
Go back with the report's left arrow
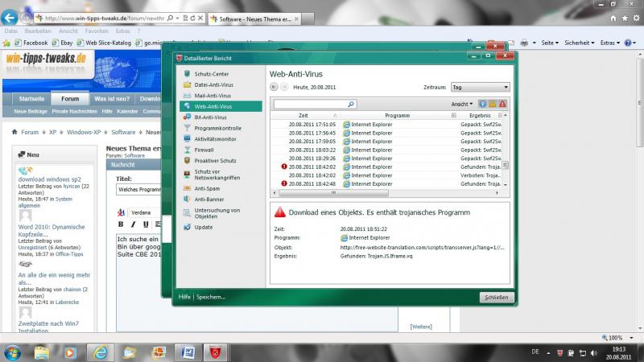pos(274,87)
